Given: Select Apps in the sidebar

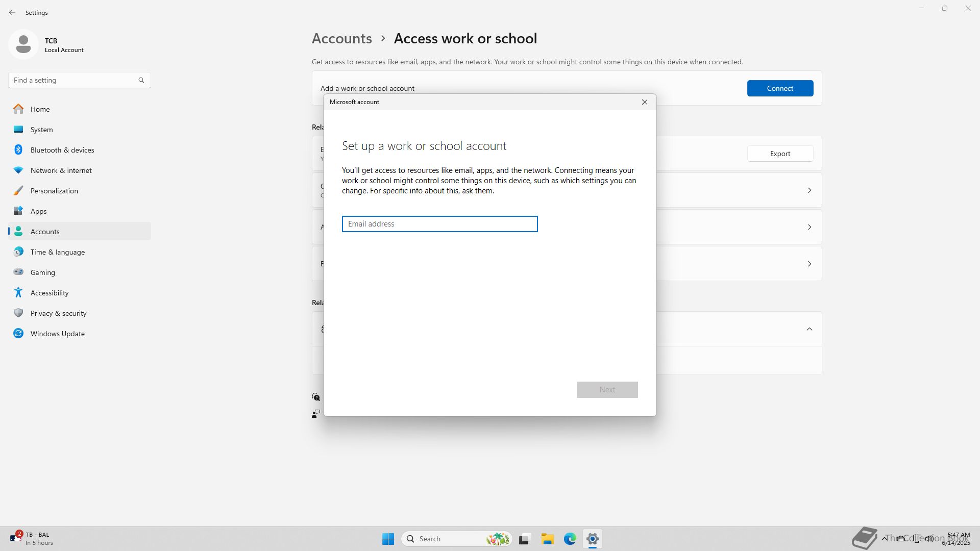Looking at the screenshot, I should [x=38, y=211].
